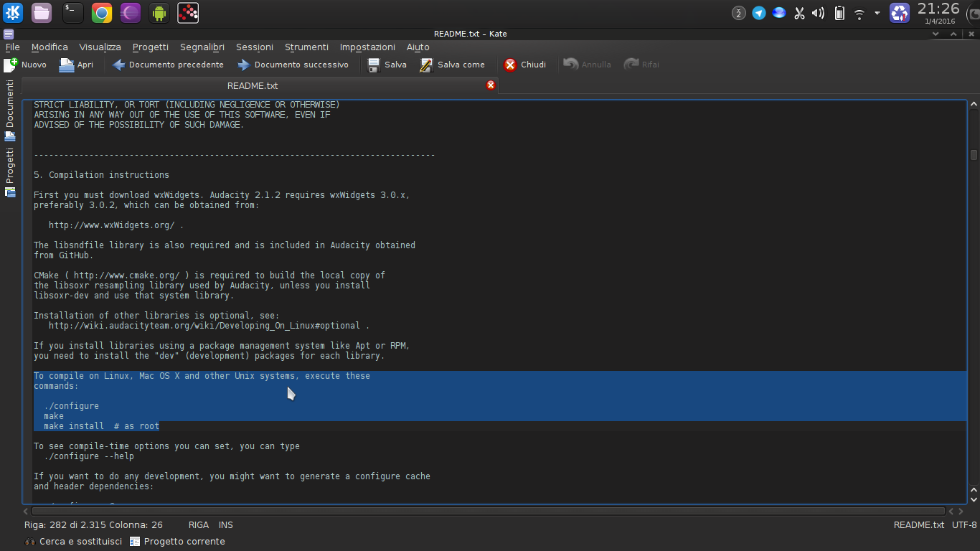Click the Salva come button
The image size is (980, 551).
(x=453, y=65)
